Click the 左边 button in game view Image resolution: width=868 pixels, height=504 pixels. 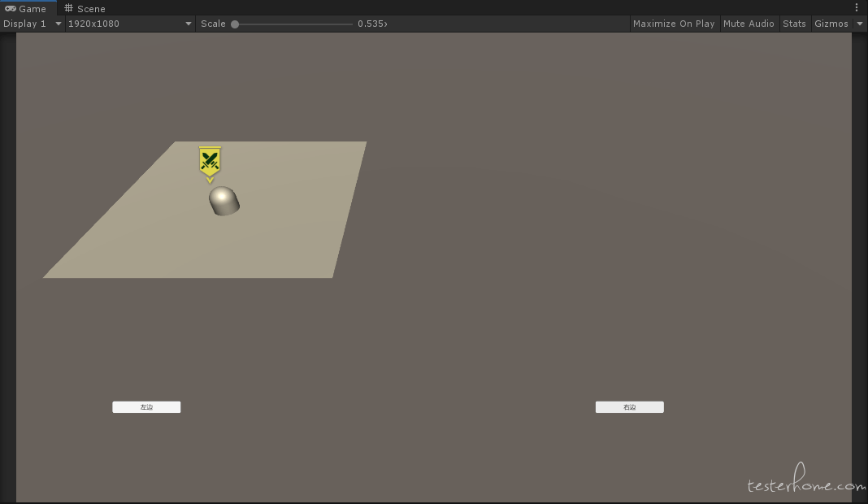click(x=146, y=407)
